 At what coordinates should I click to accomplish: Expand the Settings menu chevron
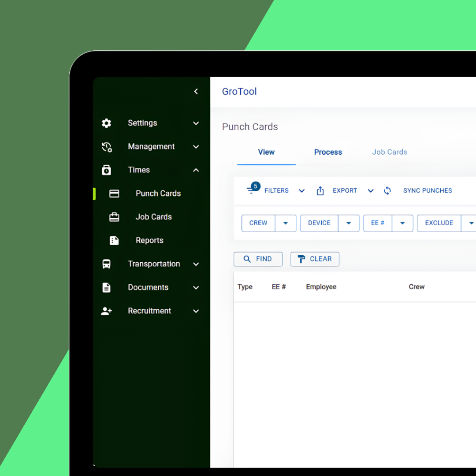[x=196, y=123]
